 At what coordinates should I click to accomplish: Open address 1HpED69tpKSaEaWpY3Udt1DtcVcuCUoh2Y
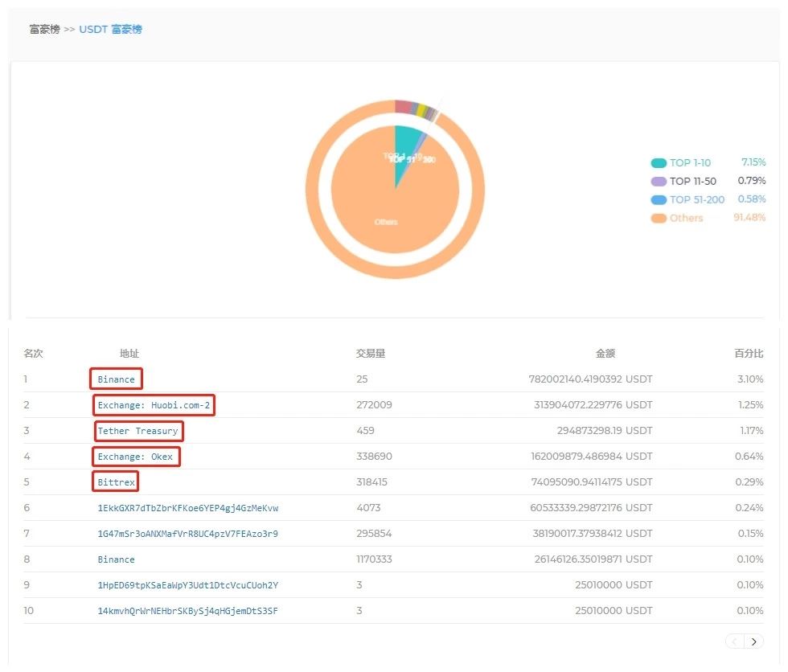(x=188, y=585)
